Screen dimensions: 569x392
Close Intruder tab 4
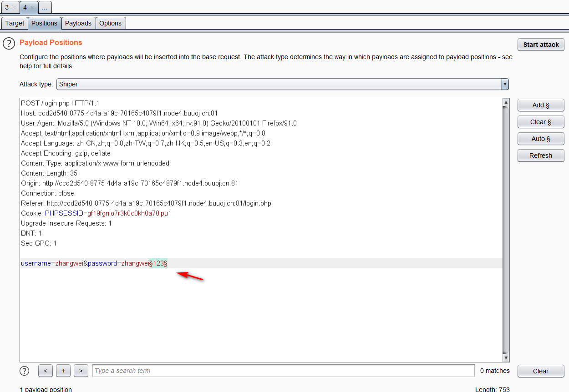(x=32, y=8)
